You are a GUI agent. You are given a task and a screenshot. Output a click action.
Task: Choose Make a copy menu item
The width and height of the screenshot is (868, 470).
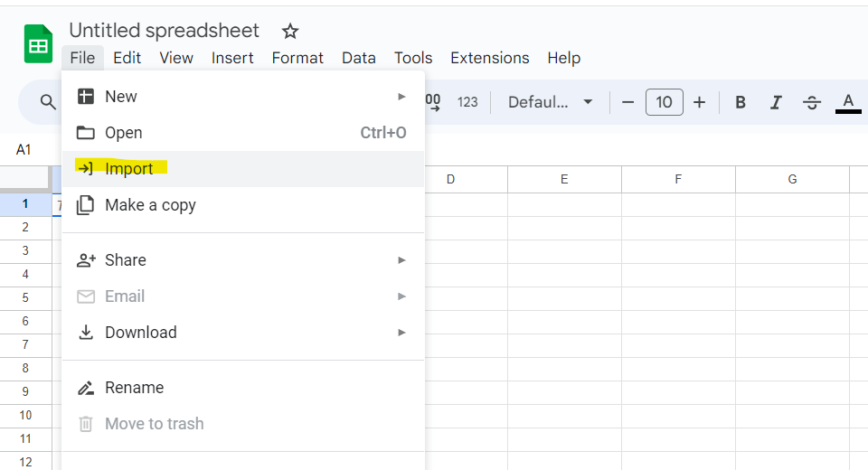pyautogui.click(x=150, y=205)
